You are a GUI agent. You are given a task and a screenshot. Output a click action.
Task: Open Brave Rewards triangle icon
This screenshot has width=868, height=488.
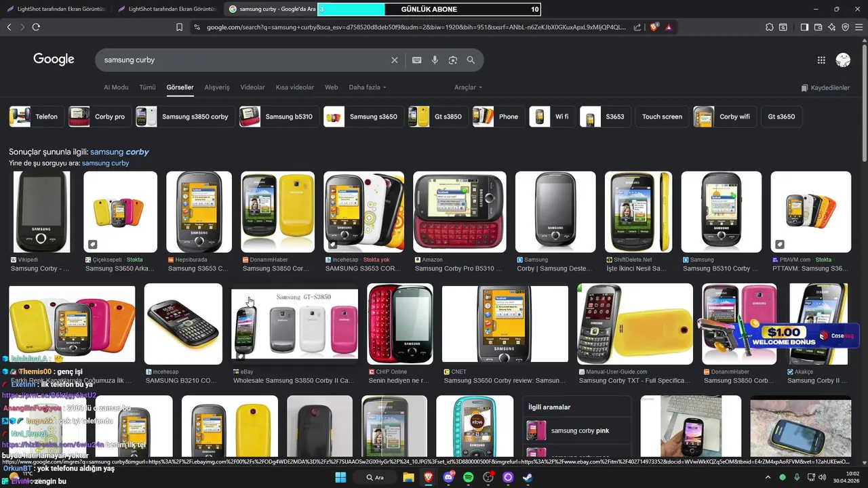[669, 27]
